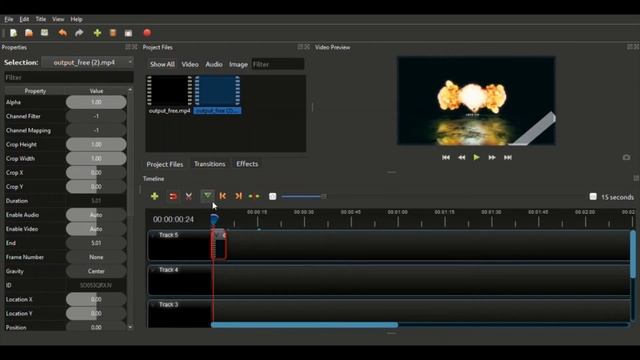This screenshot has width=640, height=360.
Task: Open the Enable Video value
Action: click(x=96, y=229)
